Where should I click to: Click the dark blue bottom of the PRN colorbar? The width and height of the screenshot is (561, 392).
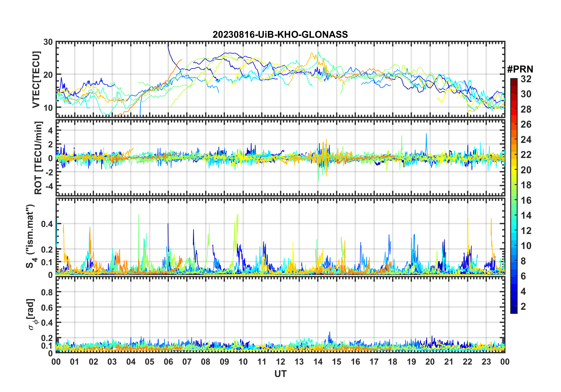[514, 310]
